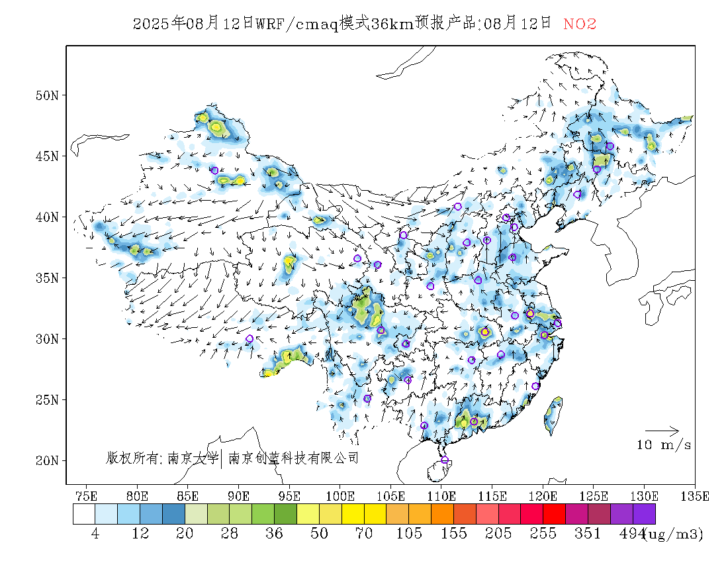Click the Taiwan island on the map

pos(553,415)
